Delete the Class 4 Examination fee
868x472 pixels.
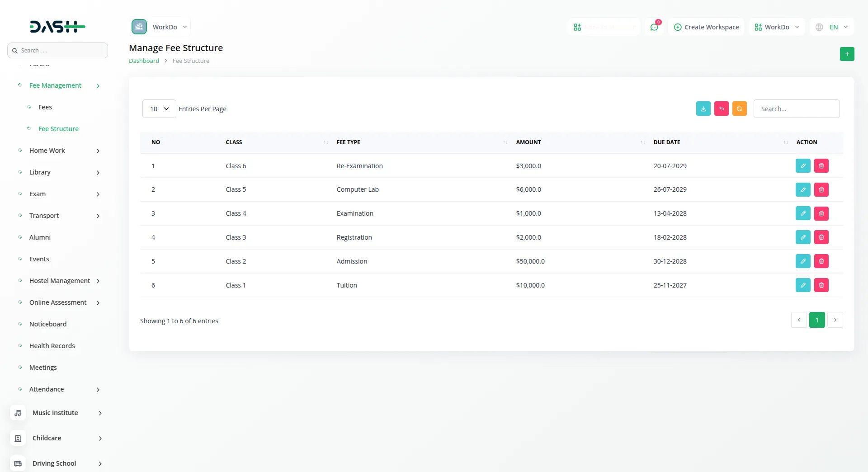[821, 213]
